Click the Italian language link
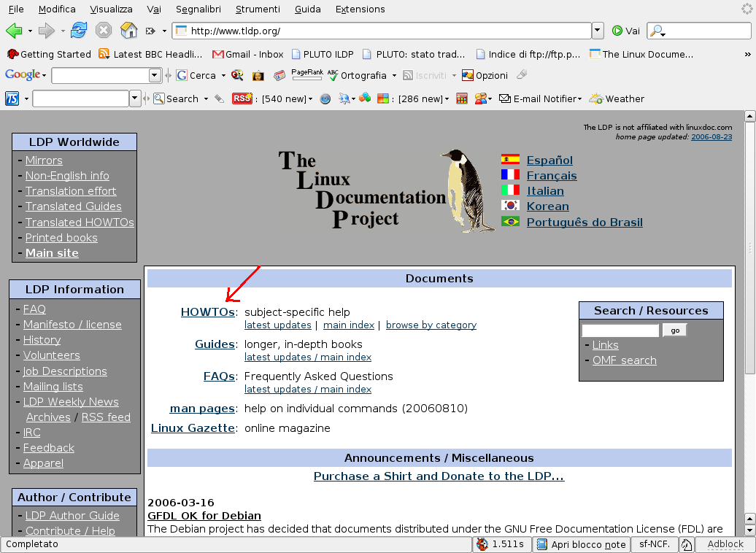This screenshot has width=756, height=553. click(x=545, y=191)
